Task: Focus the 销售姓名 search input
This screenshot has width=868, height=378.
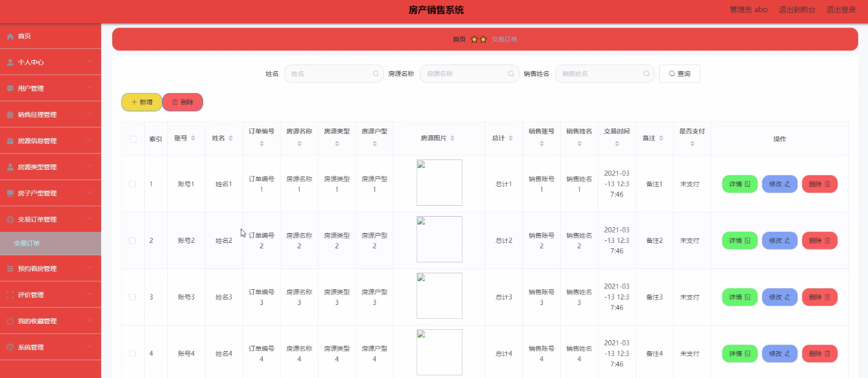Action: (x=605, y=74)
